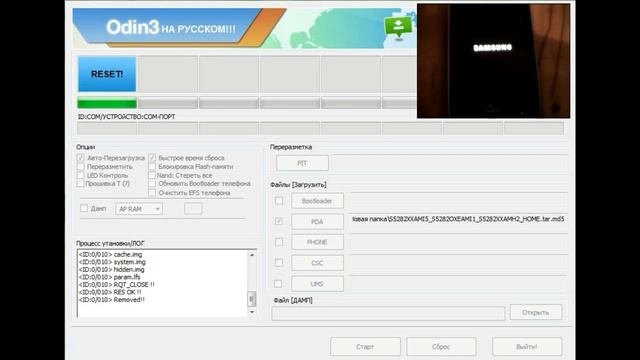
Task: Click log line 'cache.img'
Action: point(111,254)
